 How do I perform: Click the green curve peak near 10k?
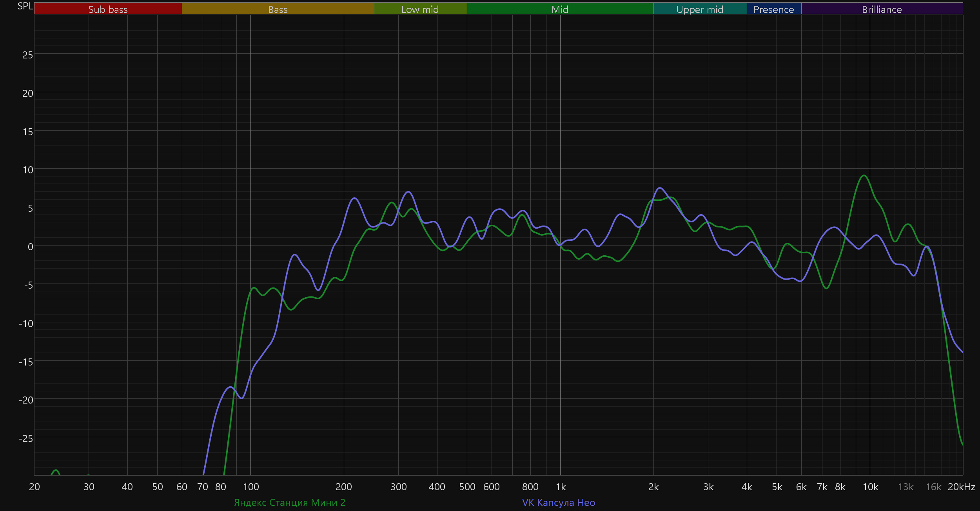coord(864,176)
